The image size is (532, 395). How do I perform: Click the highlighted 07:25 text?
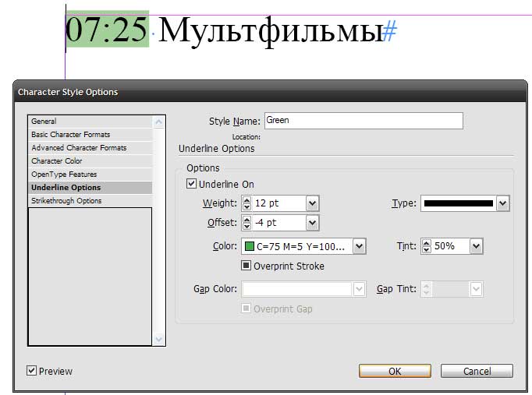107,29
